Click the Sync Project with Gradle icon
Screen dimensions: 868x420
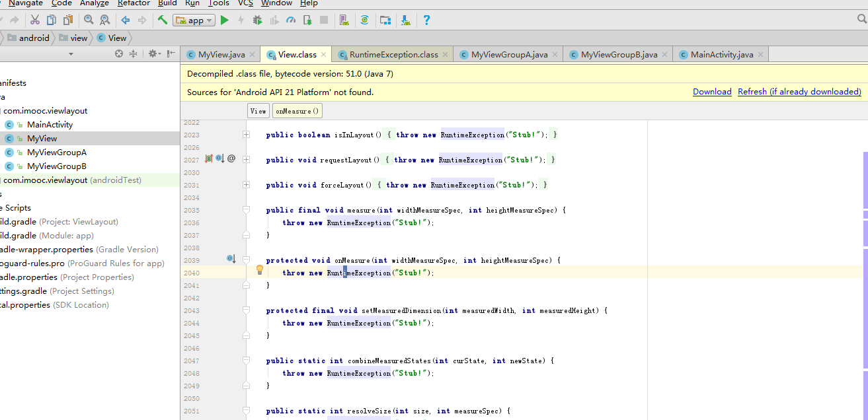point(364,20)
